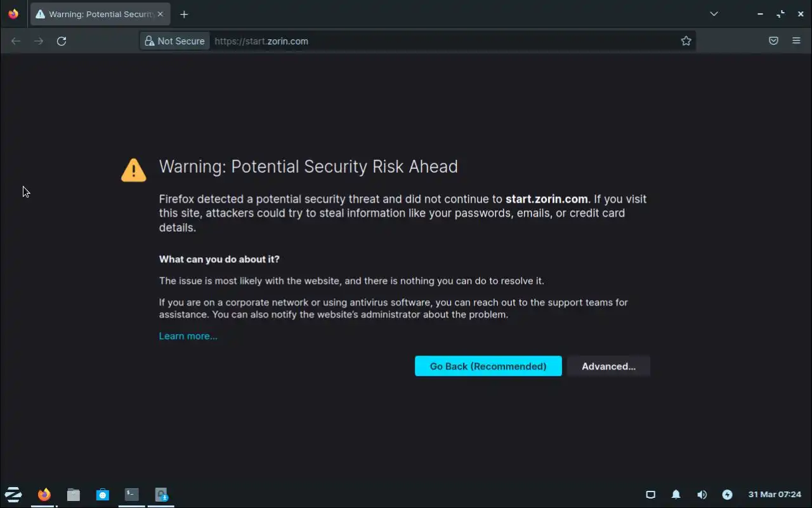Minimize the Firefox window
The height and width of the screenshot is (508, 812).
[760, 14]
